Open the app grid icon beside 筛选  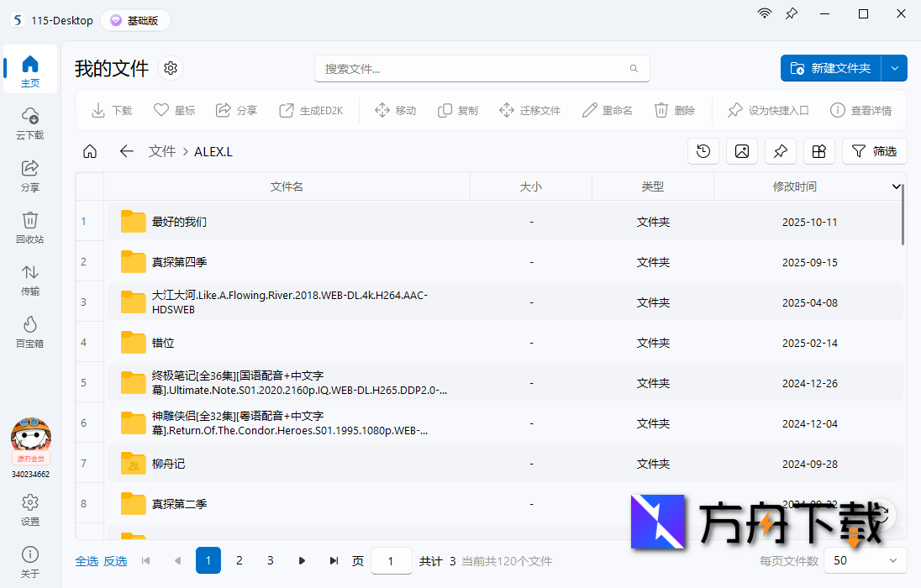click(818, 151)
